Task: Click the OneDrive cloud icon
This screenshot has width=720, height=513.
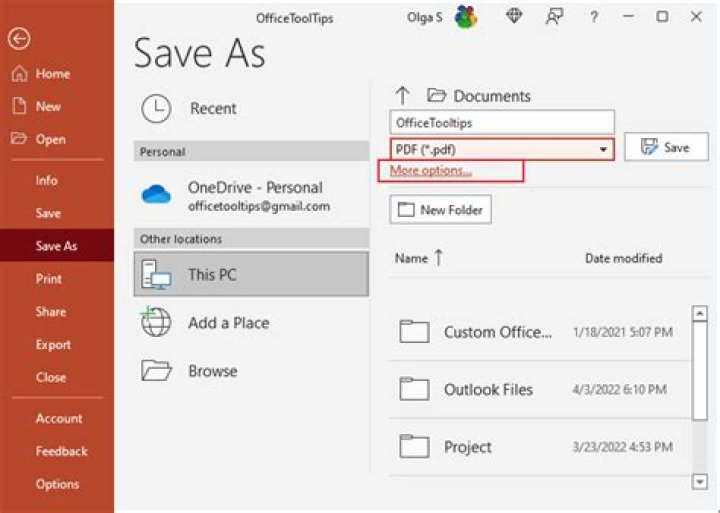Action: (x=156, y=195)
